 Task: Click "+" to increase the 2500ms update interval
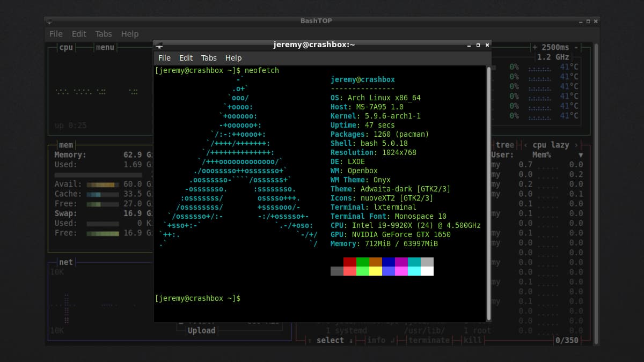pyautogui.click(x=534, y=47)
